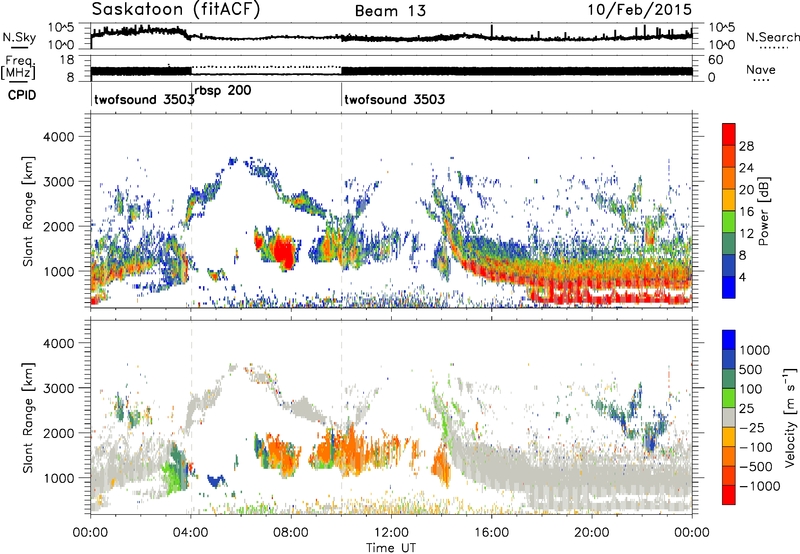Image resolution: width=800 pixels, height=554 pixels.
Task: Click the dotted frequency line during rbsp 200
Action: click(x=266, y=67)
